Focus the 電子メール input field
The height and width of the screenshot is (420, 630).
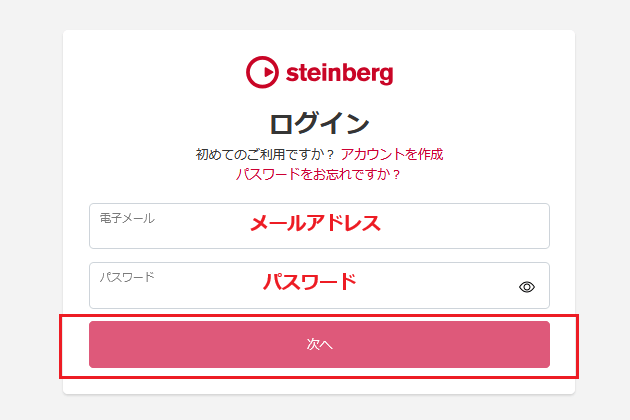[319, 232]
